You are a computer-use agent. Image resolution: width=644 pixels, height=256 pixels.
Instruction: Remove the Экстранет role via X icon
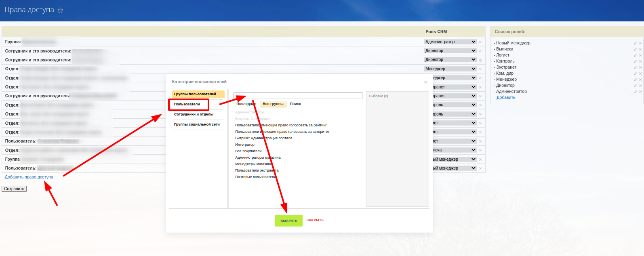(x=640, y=67)
